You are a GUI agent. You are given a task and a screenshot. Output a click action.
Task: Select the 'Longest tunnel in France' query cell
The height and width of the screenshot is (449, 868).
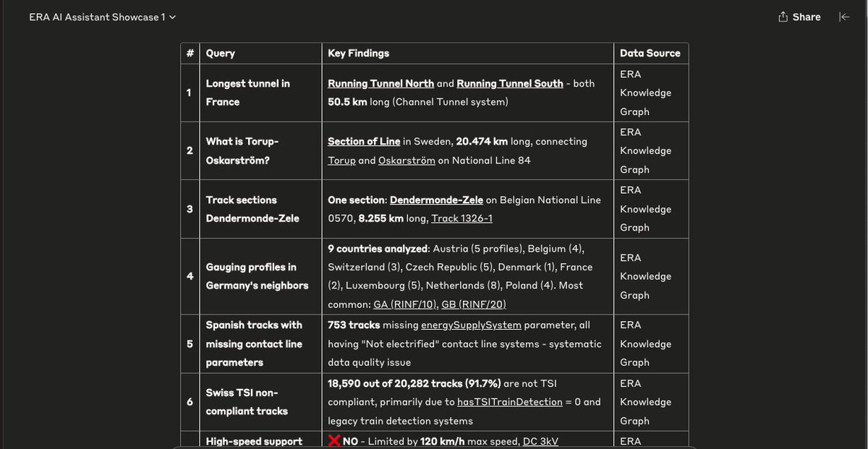point(260,93)
